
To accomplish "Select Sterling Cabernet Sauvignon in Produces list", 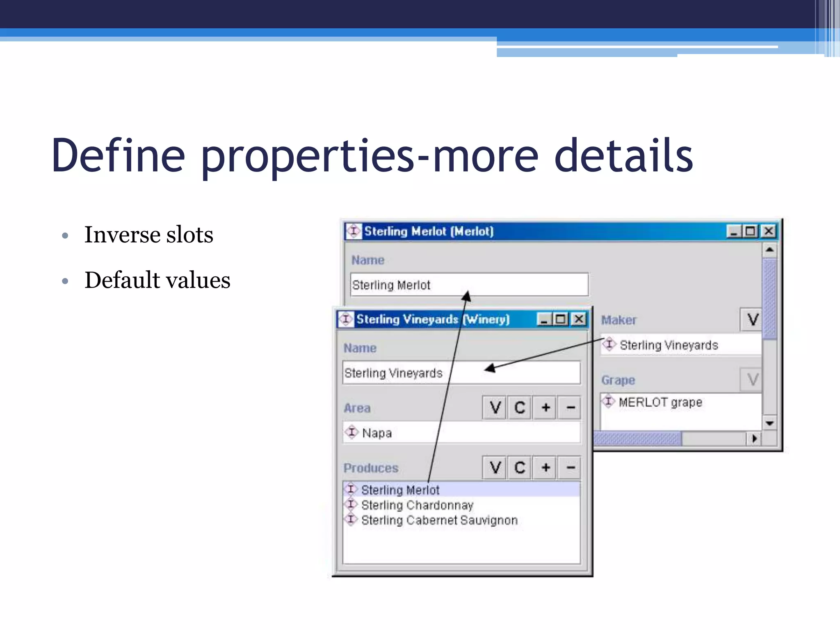I will tap(462, 520).
